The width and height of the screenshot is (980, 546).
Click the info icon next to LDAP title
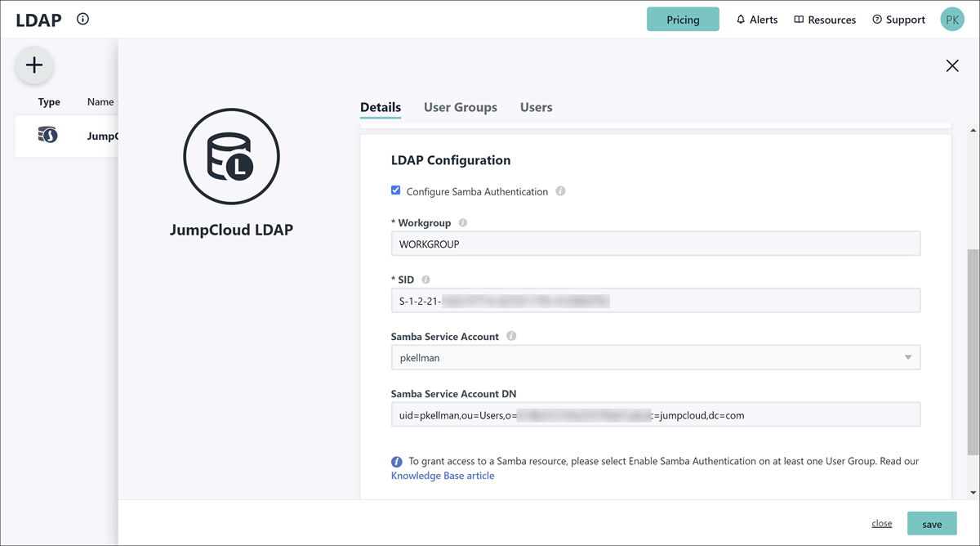[82, 19]
